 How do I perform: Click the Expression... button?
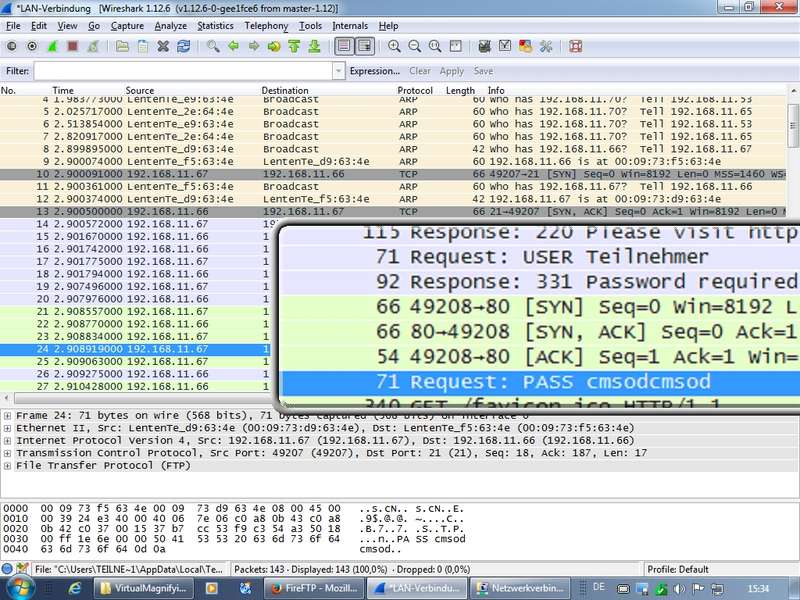(x=375, y=72)
